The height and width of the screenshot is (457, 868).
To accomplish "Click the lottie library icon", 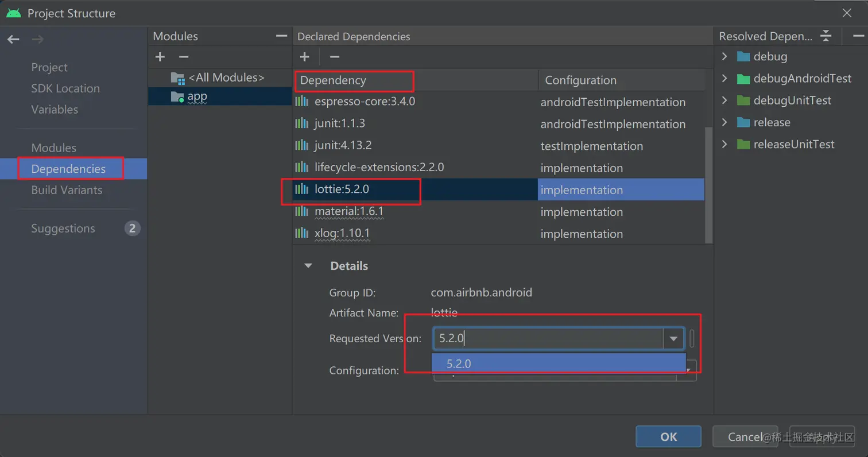I will point(302,189).
